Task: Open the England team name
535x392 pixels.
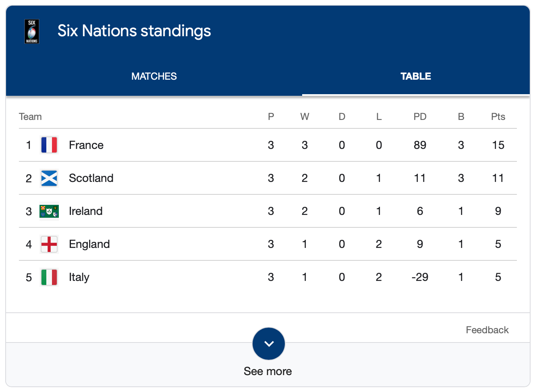Action: coord(89,244)
